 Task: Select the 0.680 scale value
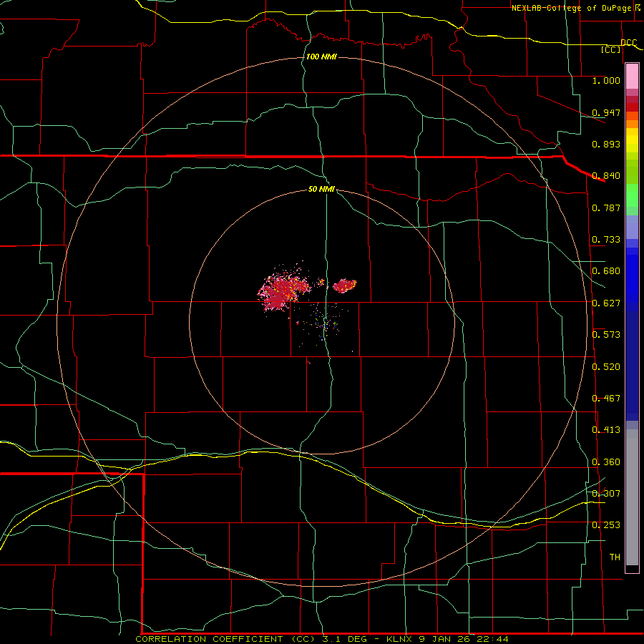tap(606, 270)
